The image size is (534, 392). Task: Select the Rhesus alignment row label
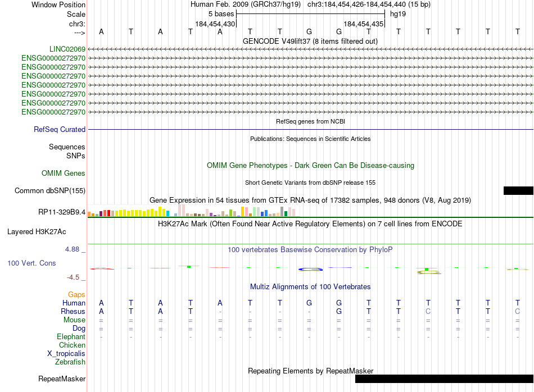pyautogui.click(x=73, y=311)
